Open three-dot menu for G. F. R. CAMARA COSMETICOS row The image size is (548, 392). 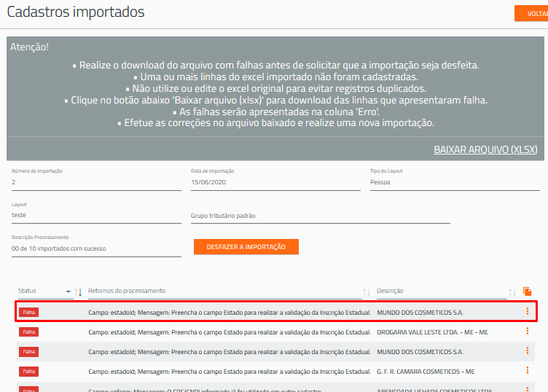(x=527, y=370)
